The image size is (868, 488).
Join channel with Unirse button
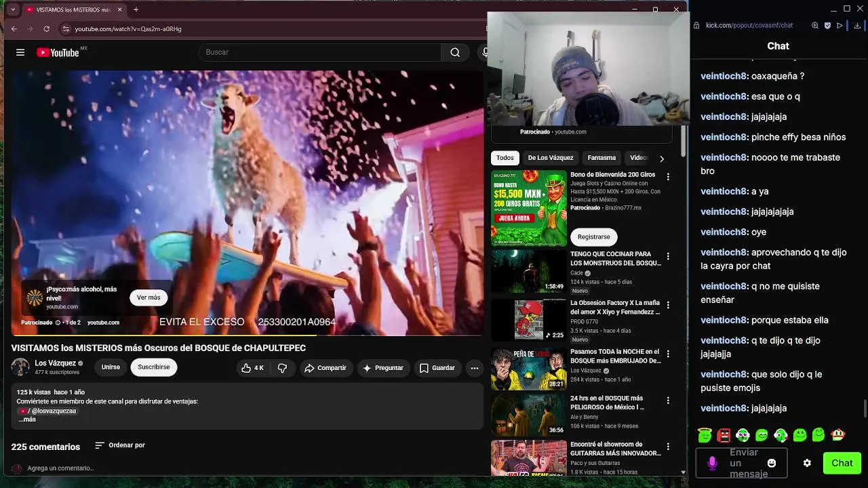[x=111, y=367]
